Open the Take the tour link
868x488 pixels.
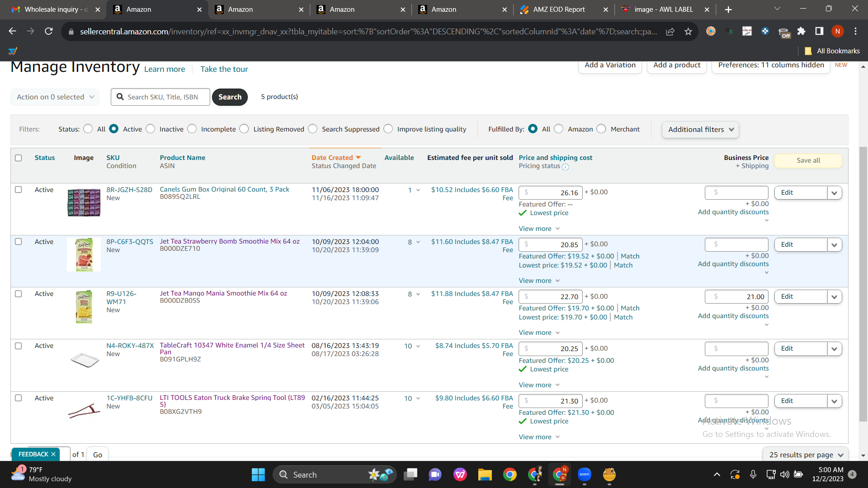pos(224,69)
